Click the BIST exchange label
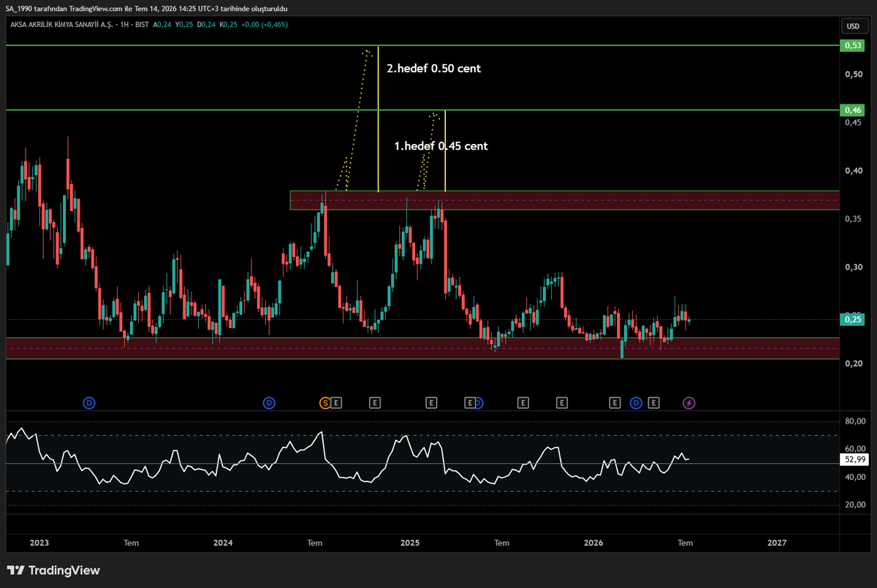This screenshot has width=877, height=588. pyautogui.click(x=143, y=25)
